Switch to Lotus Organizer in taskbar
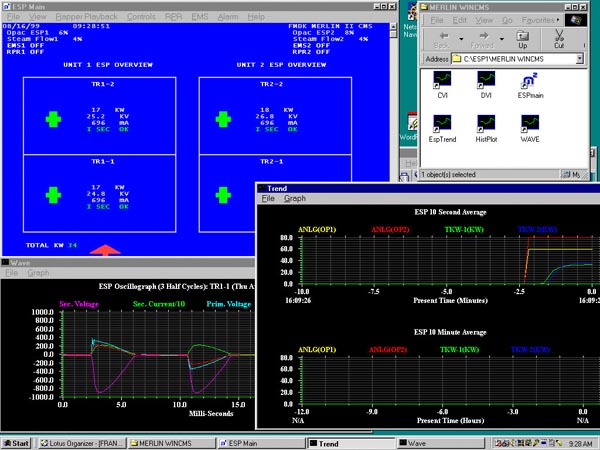 click(84, 442)
